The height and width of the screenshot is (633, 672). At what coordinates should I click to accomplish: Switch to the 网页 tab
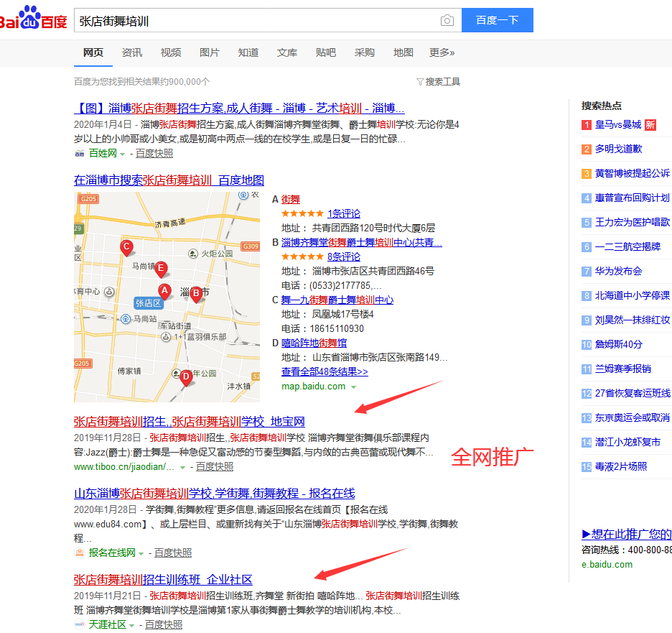(93, 52)
